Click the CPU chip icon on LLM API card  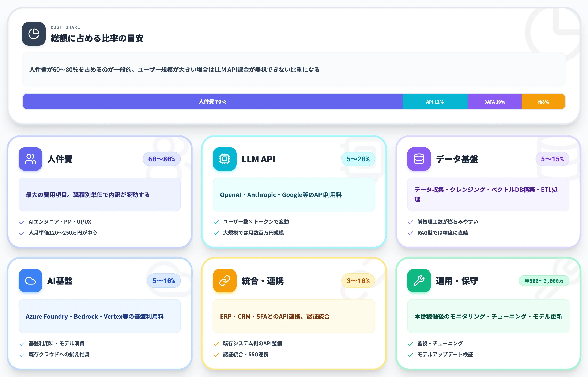coord(225,159)
